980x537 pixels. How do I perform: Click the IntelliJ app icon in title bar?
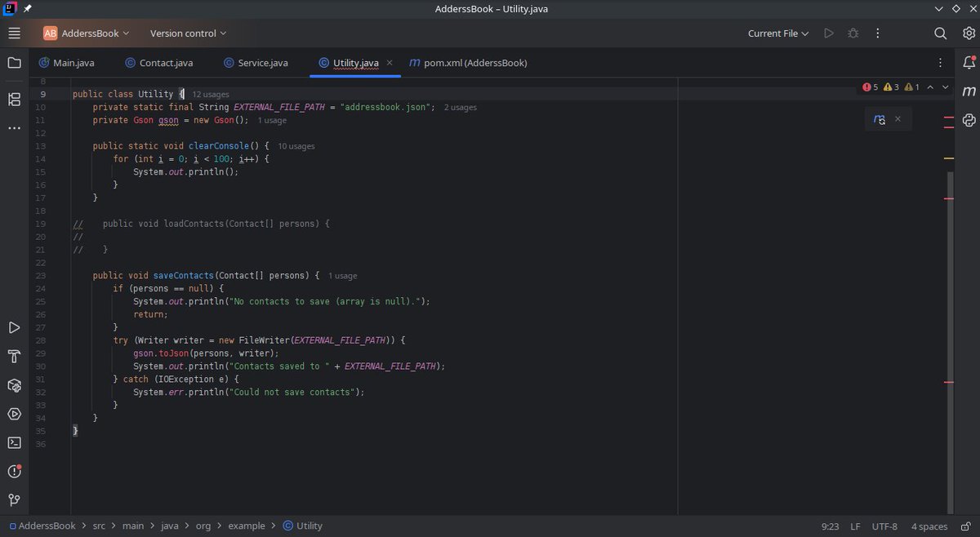tap(8, 8)
